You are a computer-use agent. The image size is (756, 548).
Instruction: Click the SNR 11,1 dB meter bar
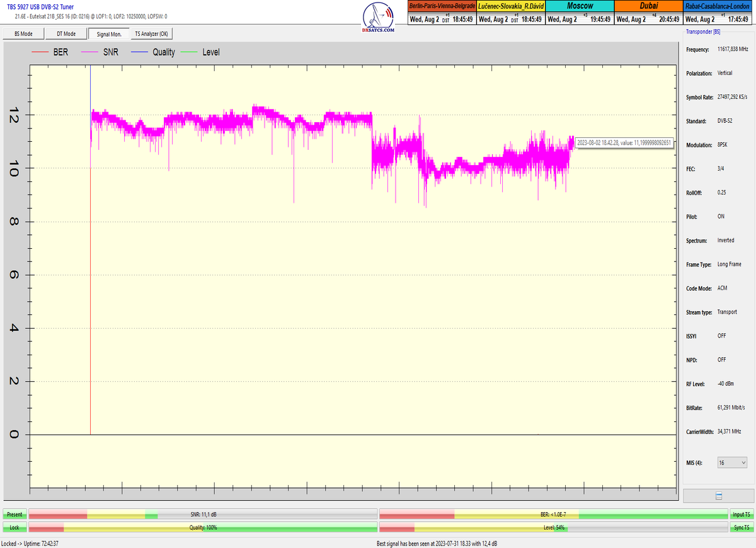click(x=203, y=515)
